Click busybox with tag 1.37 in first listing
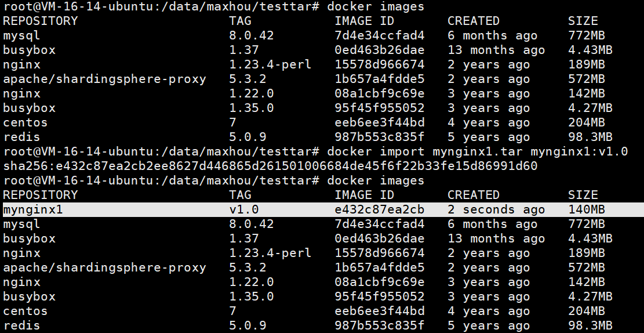 [29, 50]
